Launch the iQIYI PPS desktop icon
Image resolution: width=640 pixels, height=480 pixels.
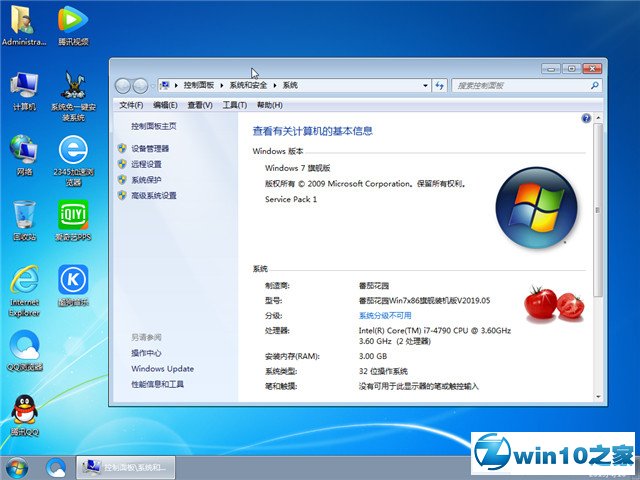[x=73, y=220]
